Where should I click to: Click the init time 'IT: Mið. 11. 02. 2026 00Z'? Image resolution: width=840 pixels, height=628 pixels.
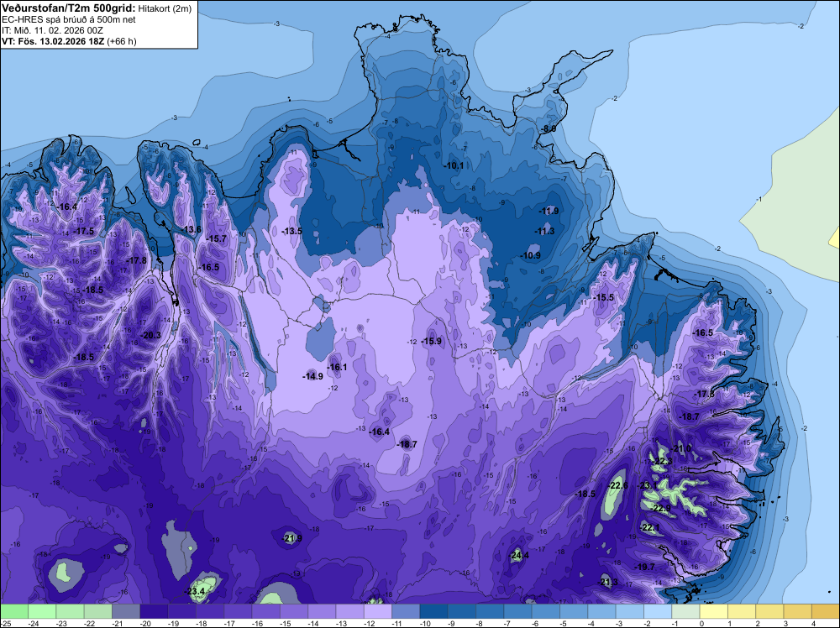(52, 30)
